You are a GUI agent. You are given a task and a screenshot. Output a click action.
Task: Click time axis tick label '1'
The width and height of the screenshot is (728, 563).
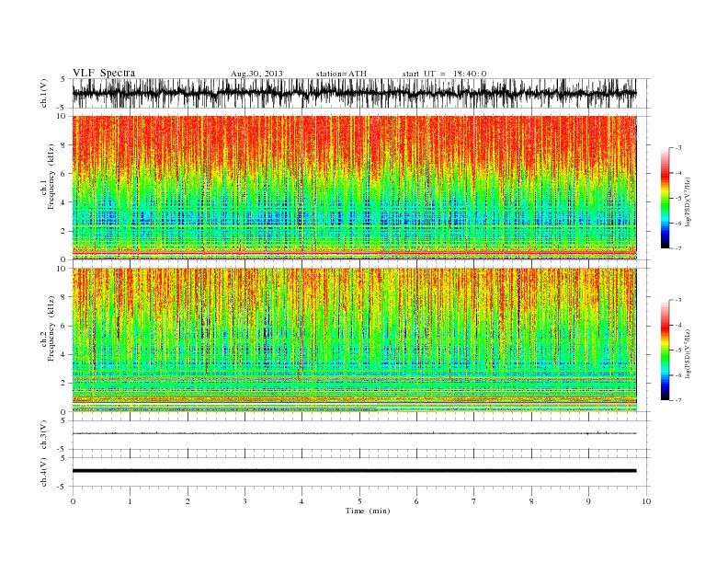click(130, 501)
